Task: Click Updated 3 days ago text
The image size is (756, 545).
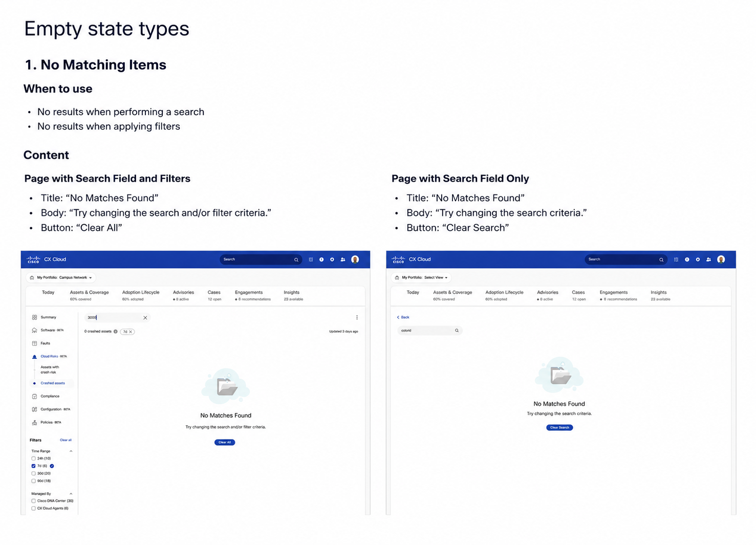Action: point(343,332)
